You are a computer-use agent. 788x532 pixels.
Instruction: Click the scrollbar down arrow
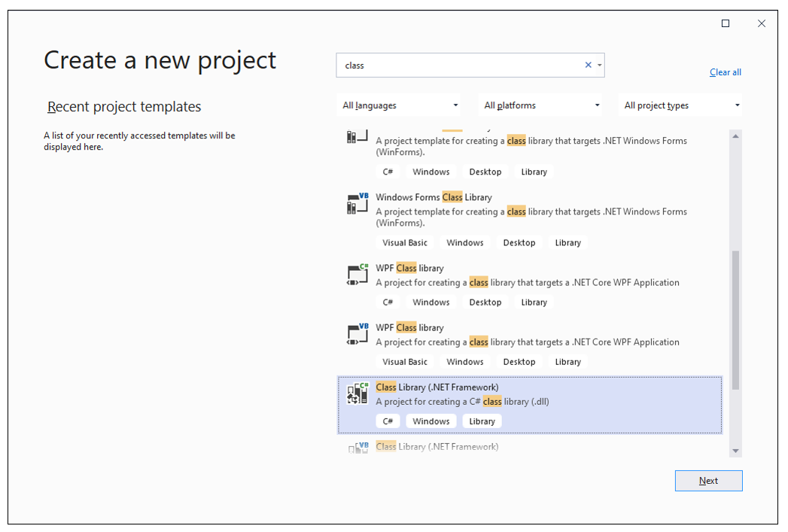pos(736,451)
